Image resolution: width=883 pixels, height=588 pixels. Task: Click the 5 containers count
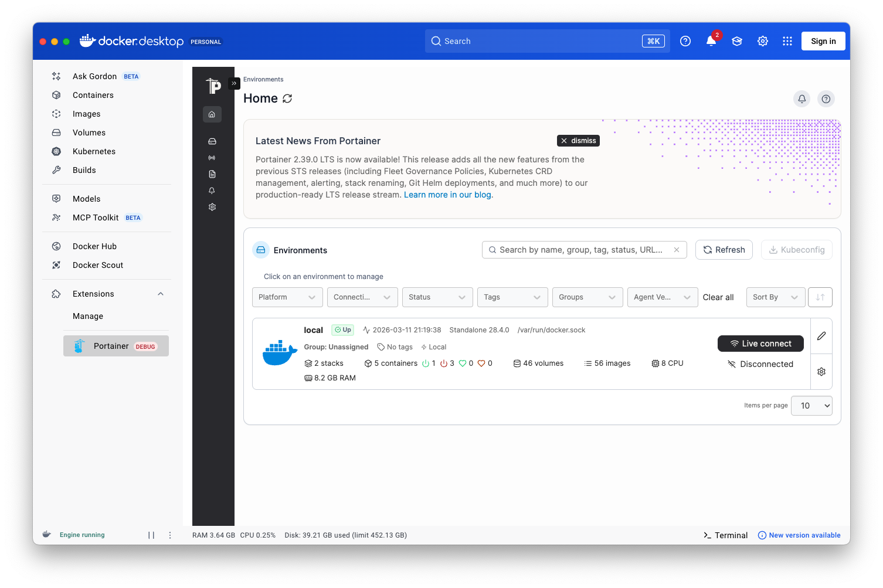point(391,363)
